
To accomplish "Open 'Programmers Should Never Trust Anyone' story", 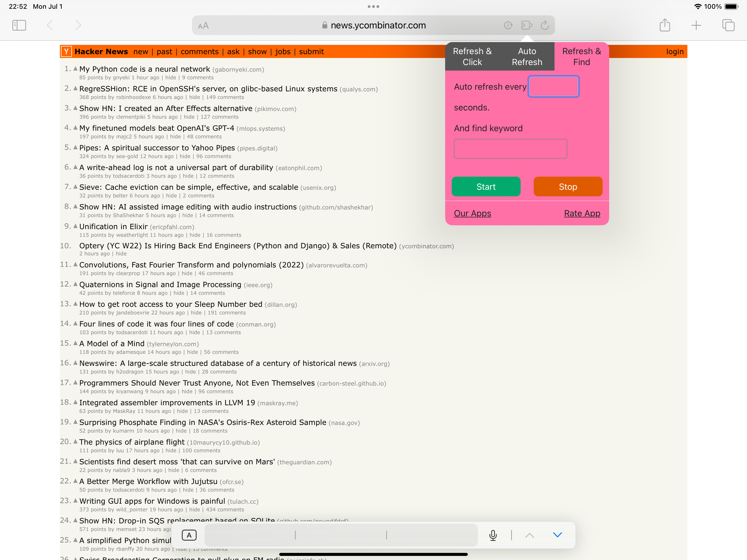I will pos(197,383).
